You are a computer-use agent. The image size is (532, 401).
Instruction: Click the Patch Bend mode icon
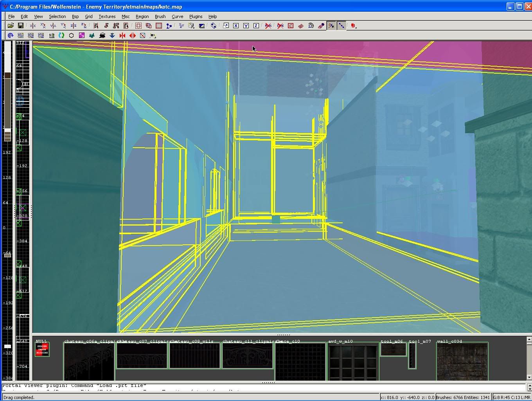tap(311, 26)
